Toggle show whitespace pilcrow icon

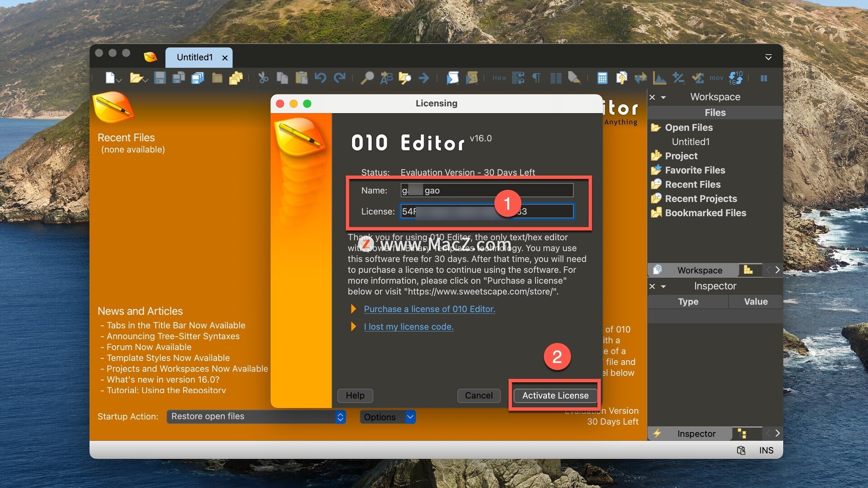click(537, 78)
